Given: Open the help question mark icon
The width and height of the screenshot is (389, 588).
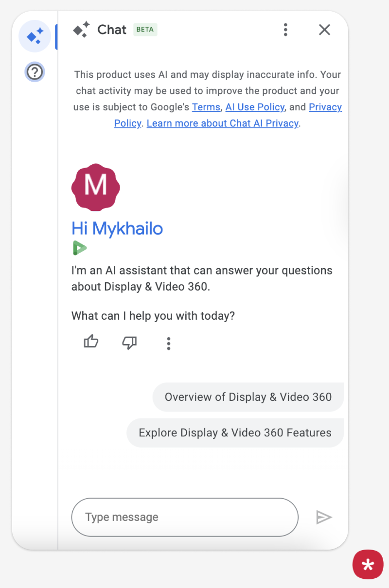Looking at the screenshot, I should pyautogui.click(x=35, y=72).
